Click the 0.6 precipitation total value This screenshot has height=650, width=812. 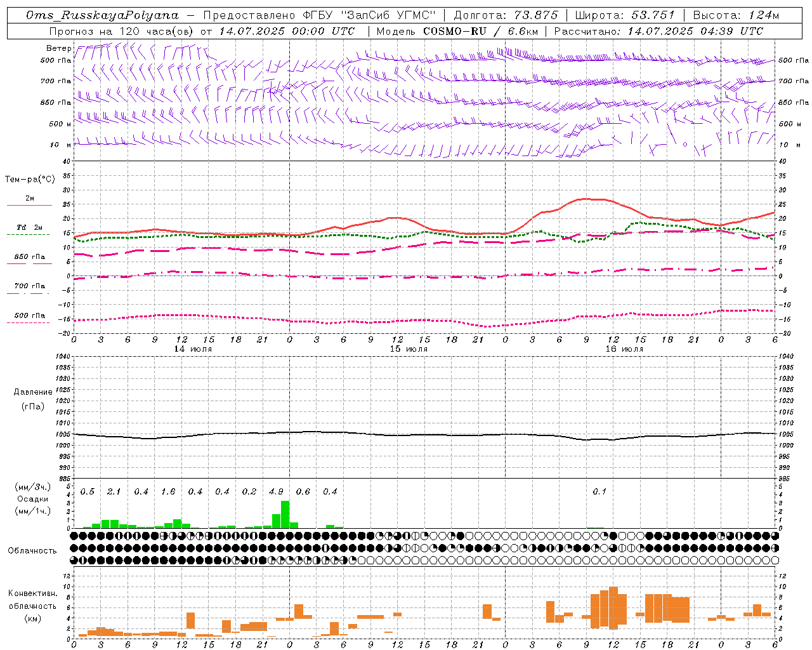(303, 492)
